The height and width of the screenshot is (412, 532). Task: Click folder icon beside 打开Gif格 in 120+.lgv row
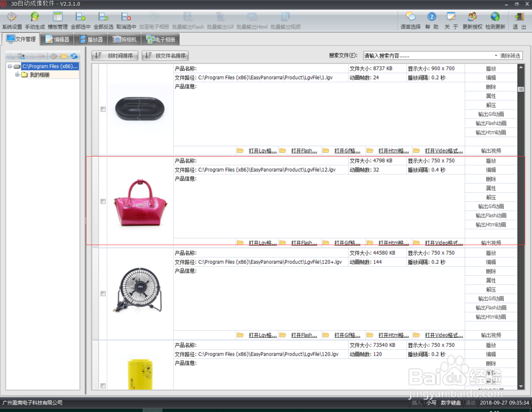click(x=326, y=335)
